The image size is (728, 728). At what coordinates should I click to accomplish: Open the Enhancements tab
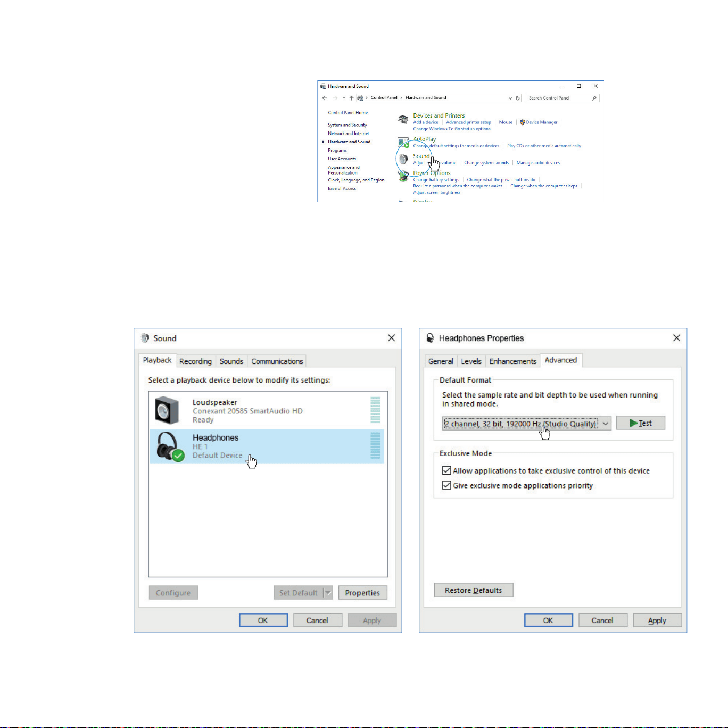pyautogui.click(x=513, y=361)
